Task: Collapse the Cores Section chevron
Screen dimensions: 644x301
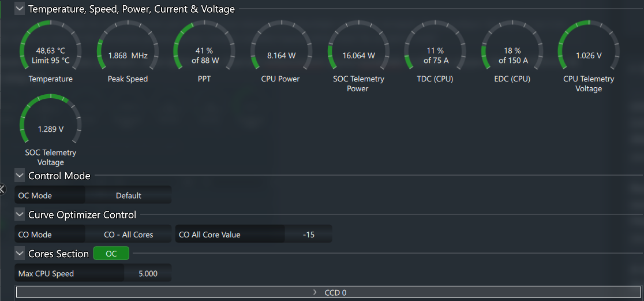Action: [x=20, y=254]
